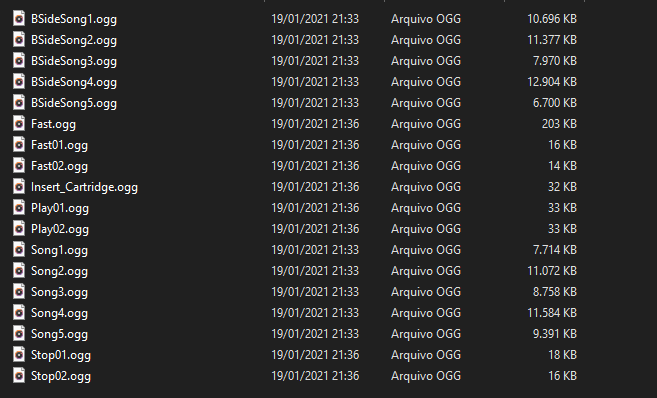This screenshot has width=657, height=398.
Task: Click the BSideSong5.ogg file name
Action: (x=74, y=103)
